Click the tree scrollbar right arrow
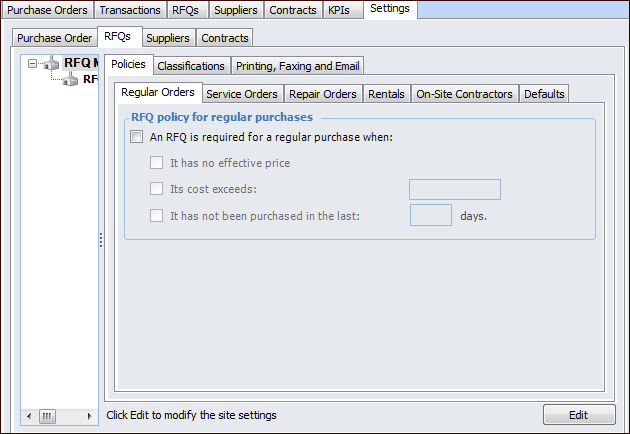 pyautogui.click(x=89, y=416)
